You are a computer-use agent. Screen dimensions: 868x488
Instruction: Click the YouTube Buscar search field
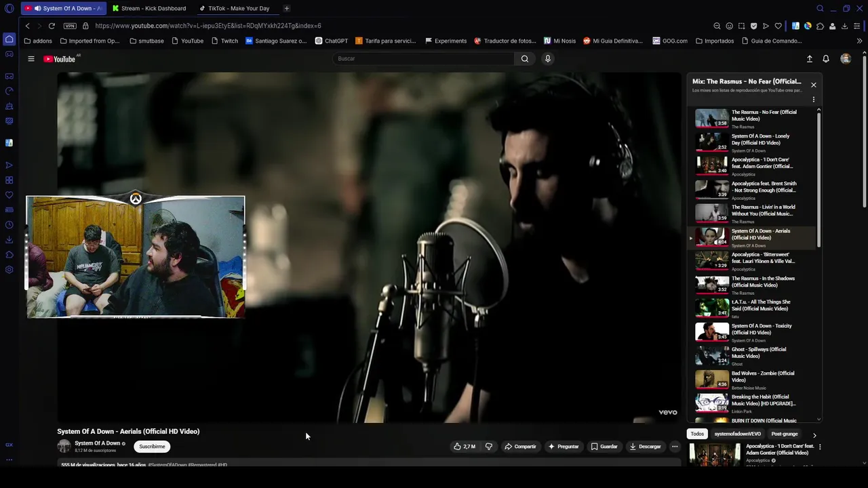tap(424, 59)
